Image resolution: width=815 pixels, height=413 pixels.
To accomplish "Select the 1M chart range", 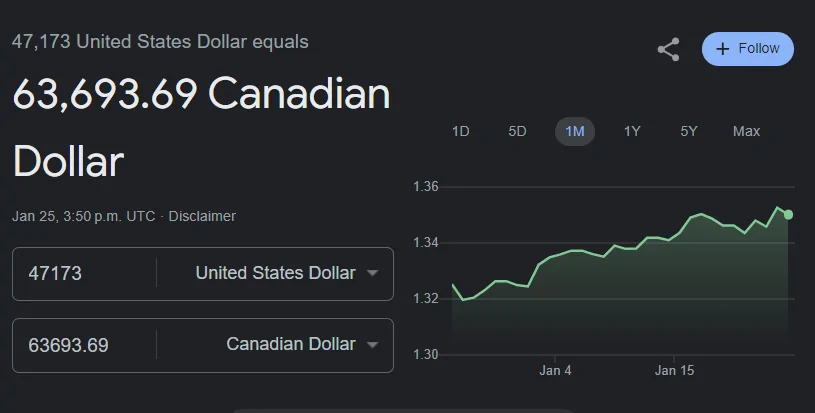I will [575, 131].
